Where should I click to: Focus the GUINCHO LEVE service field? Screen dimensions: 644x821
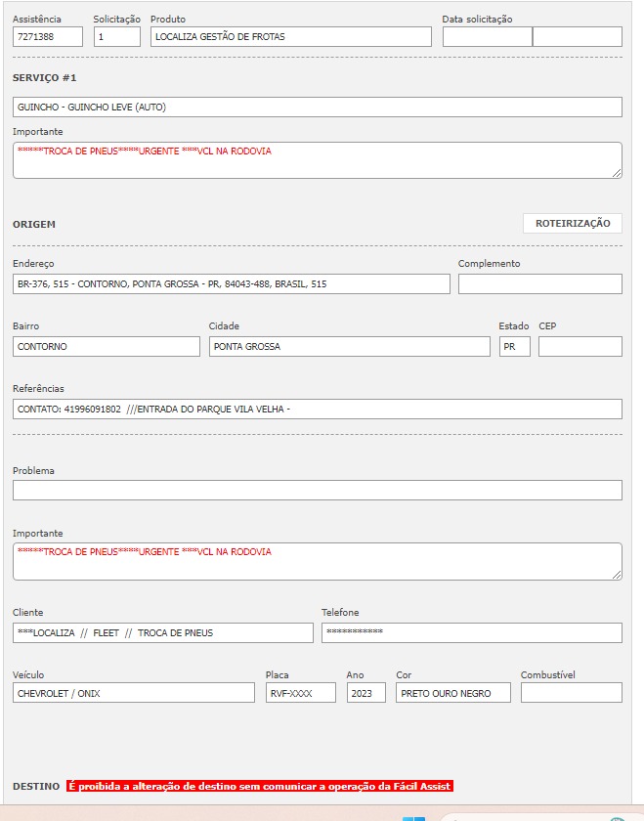(x=317, y=108)
